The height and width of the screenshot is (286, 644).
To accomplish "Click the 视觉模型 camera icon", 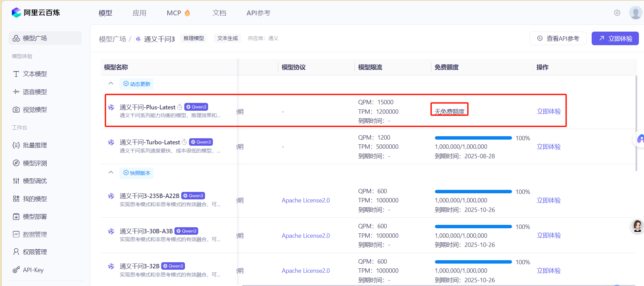I will (16, 110).
